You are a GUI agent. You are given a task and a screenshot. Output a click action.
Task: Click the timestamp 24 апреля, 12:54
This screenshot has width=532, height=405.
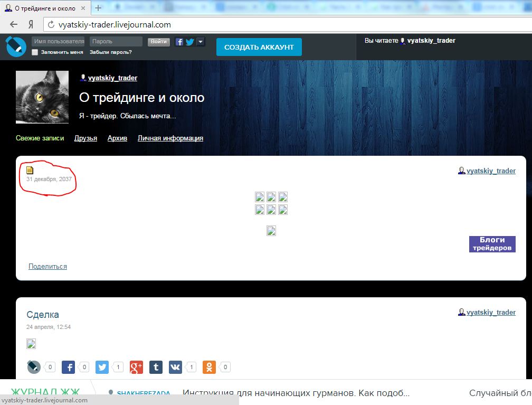49,327
